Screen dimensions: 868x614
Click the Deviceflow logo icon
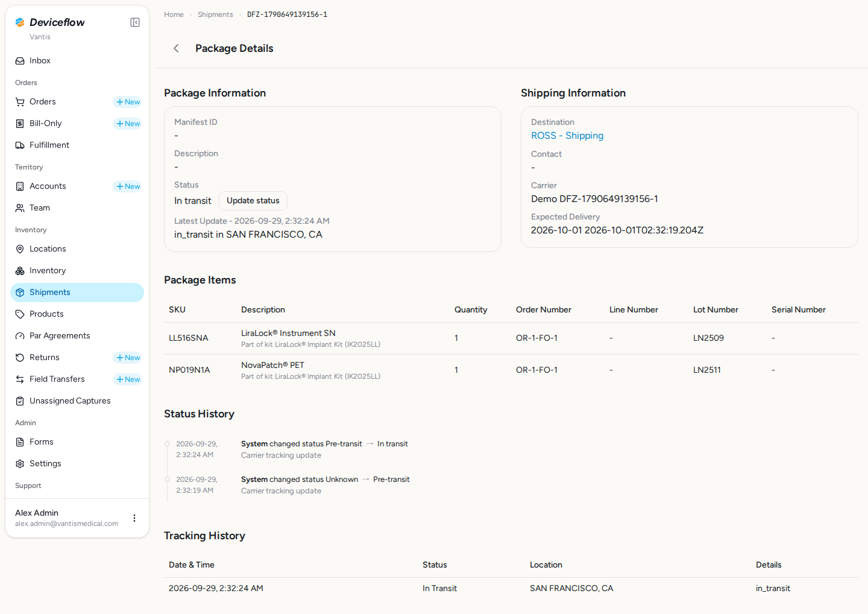pos(20,22)
